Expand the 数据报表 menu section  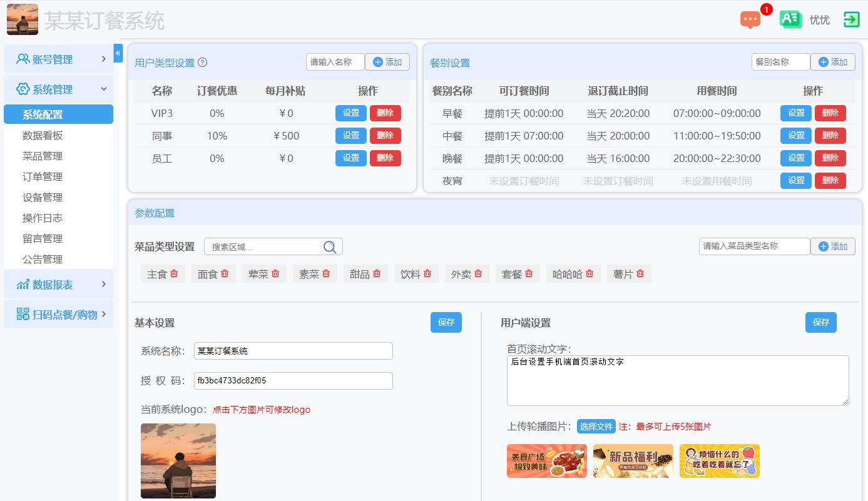point(58,284)
